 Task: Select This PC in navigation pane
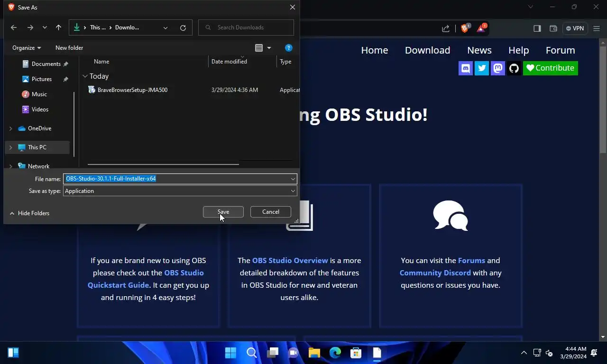tap(37, 147)
